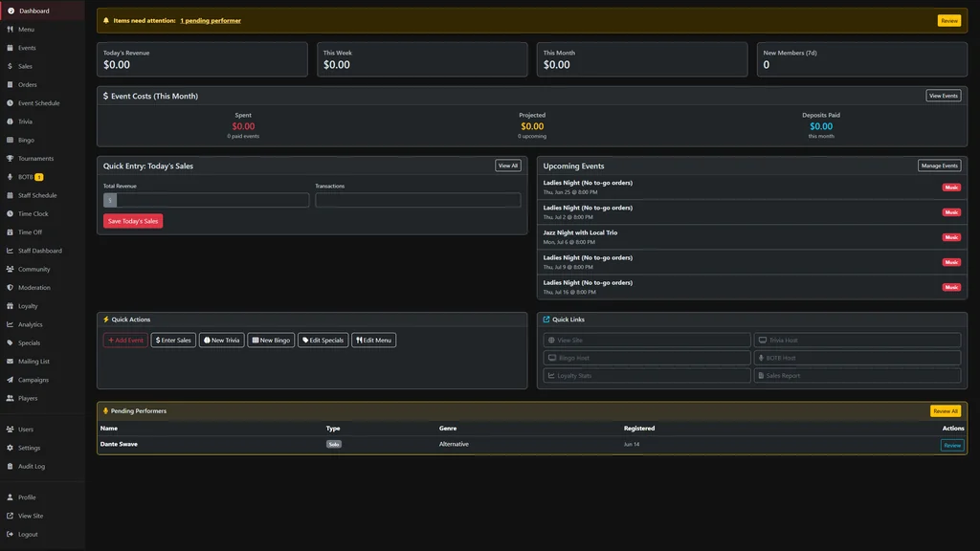Open the Trivia Host quick link

(x=857, y=340)
